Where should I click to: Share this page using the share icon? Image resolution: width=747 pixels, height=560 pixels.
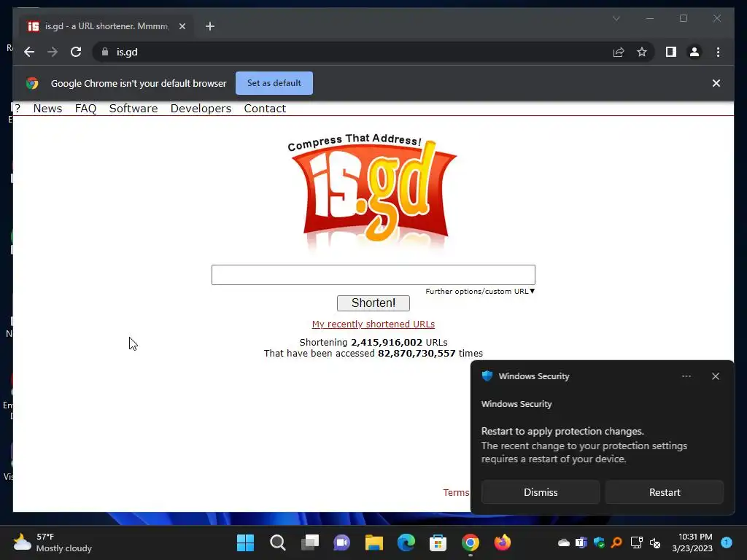pyautogui.click(x=619, y=52)
